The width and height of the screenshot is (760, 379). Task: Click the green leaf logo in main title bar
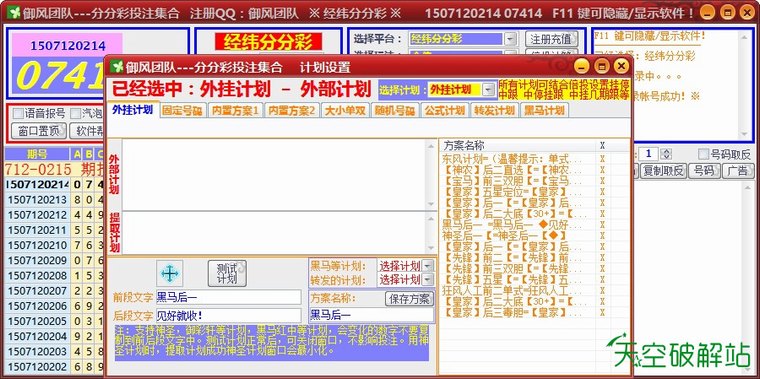point(13,13)
